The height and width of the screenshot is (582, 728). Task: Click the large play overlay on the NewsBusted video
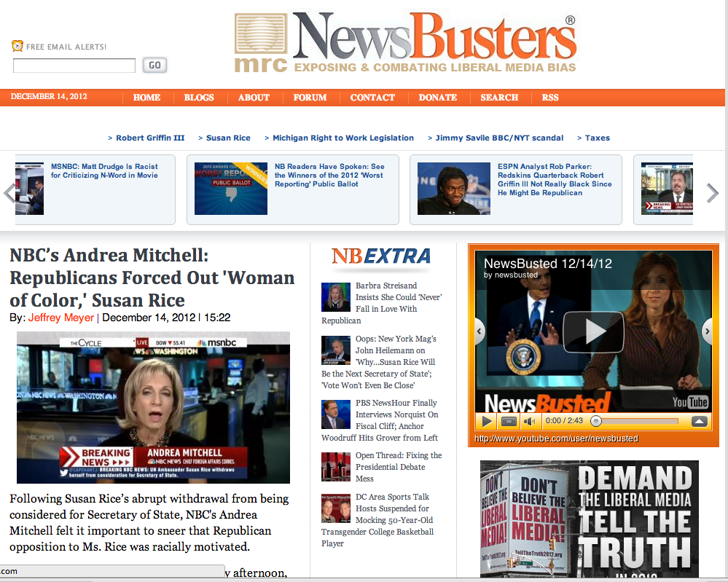(x=592, y=331)
